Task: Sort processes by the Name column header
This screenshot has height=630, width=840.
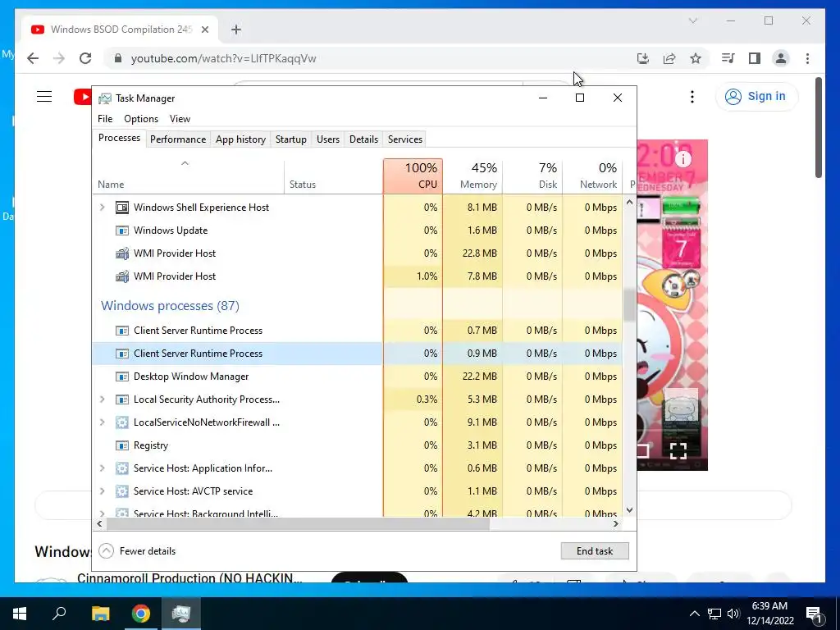Action: 188,176
